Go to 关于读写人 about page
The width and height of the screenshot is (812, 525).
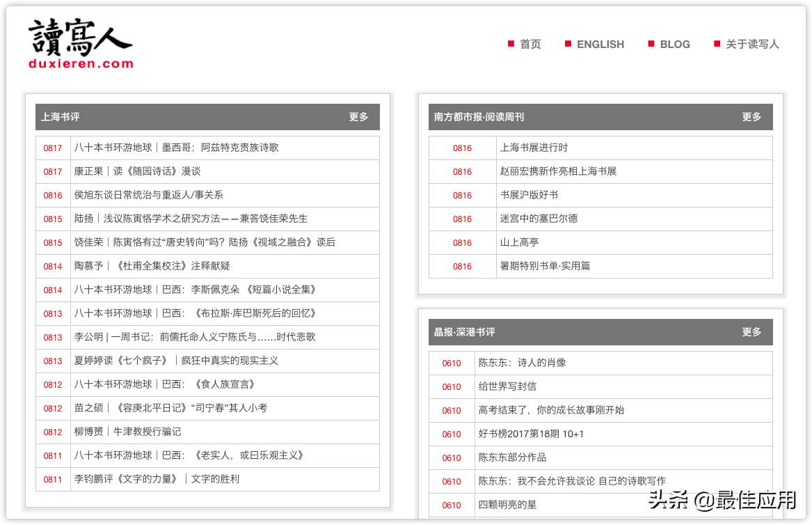751,44
